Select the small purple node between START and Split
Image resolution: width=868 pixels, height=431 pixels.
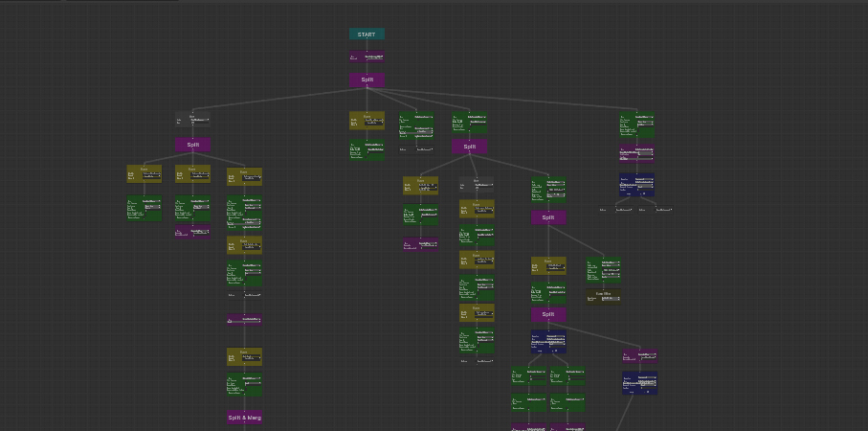(367, 57)
